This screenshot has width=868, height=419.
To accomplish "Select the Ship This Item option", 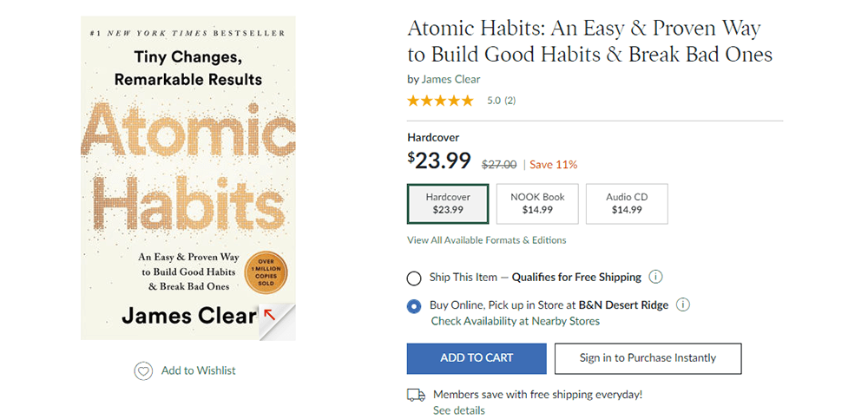I will click(x=414, y=278).
